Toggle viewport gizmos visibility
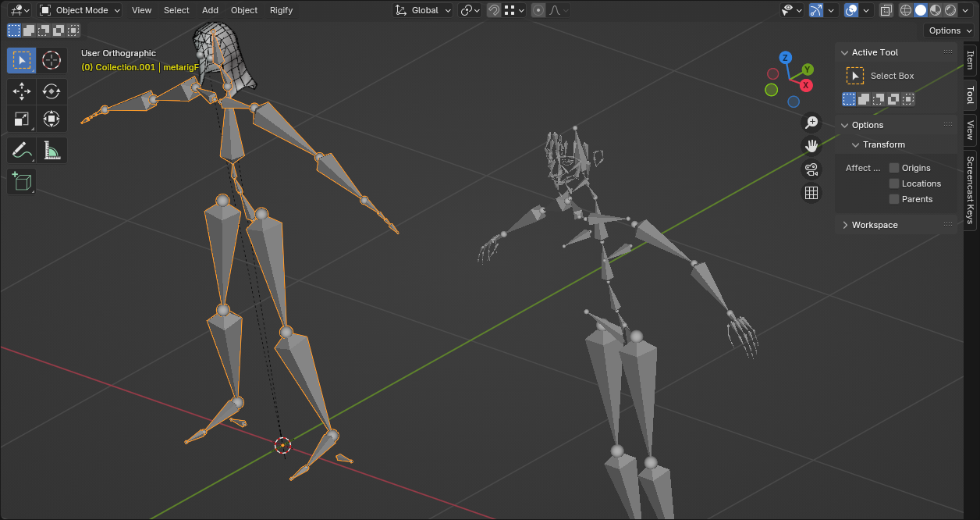The height and width of the screenshot is (520, 980). click(x=815, y=10)
